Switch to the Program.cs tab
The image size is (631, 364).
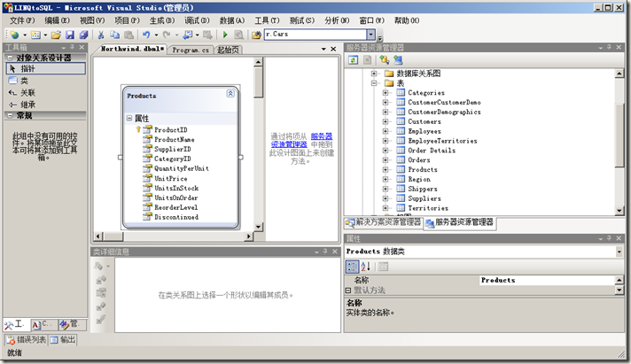(191, 50)
